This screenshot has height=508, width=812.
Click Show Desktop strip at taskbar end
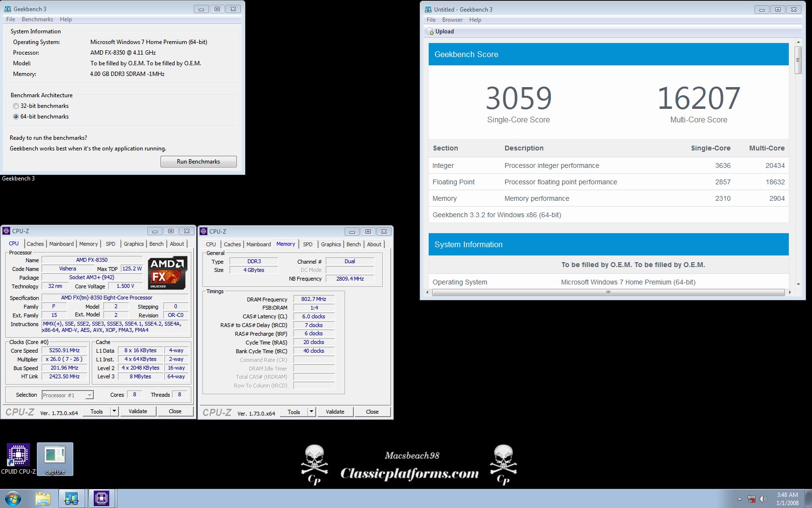pyautogui.click(x=808, y=499)
